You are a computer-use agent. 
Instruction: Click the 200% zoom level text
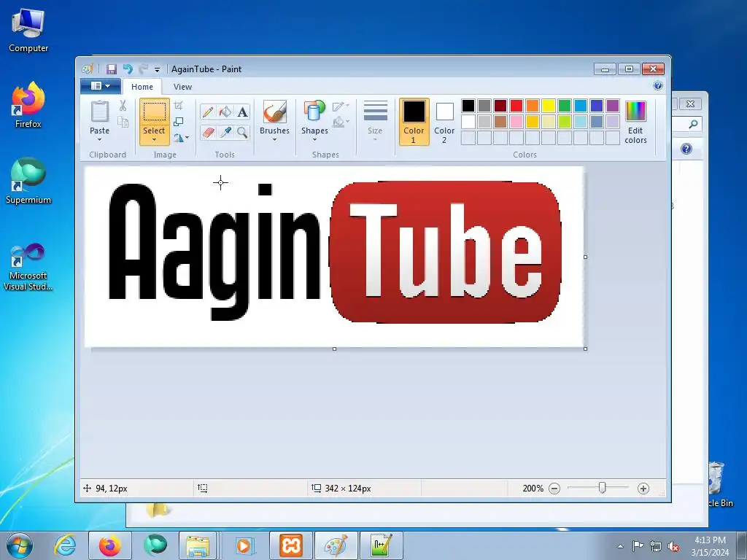tap(533, 489)
